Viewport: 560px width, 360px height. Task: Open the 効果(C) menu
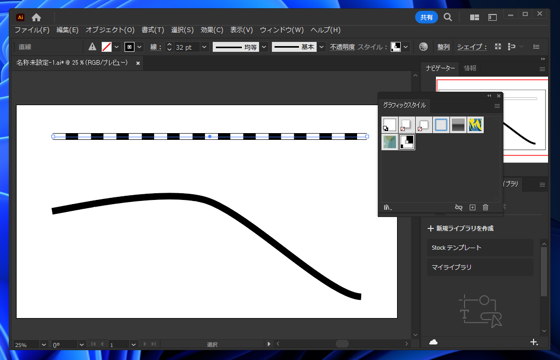(212, 30)
